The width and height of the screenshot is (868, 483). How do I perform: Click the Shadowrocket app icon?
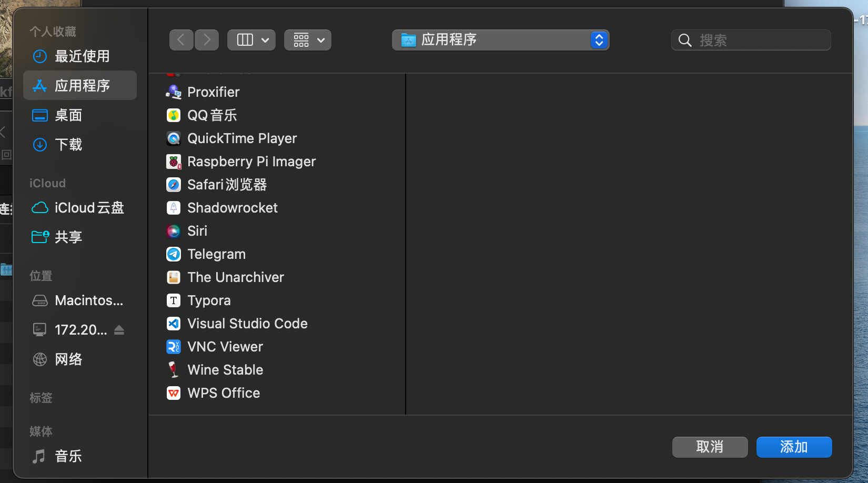(x=174, y=208)
